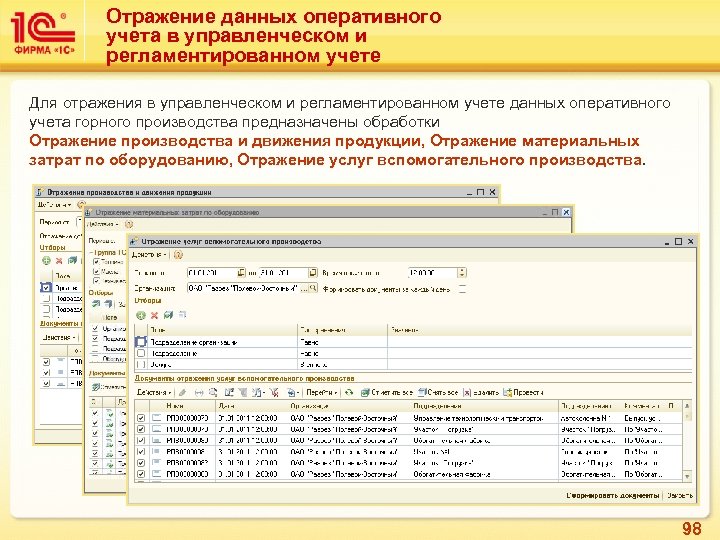Screen dimensions: 720x540
Task: Click the help icon beside Действия in front window
Action: point(178,254)
